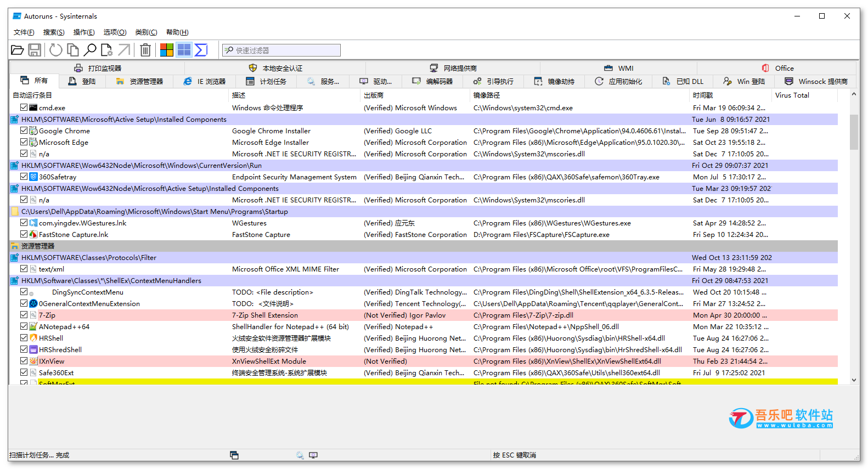Toggle the blue sigma VirusTotal filter icon

[201, 50]
